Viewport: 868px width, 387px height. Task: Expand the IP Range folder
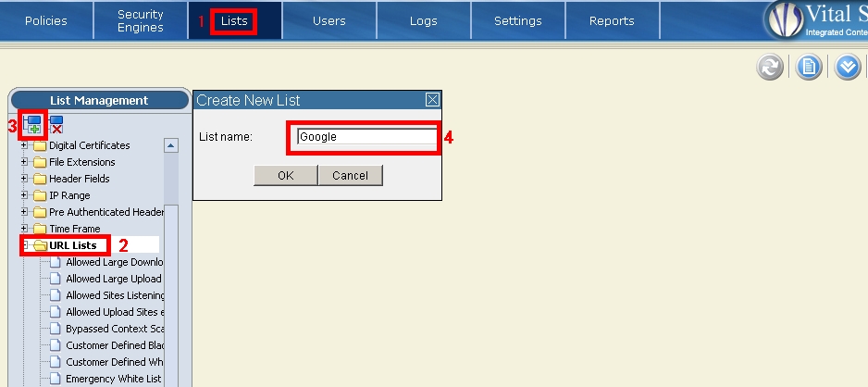point(25,195)
